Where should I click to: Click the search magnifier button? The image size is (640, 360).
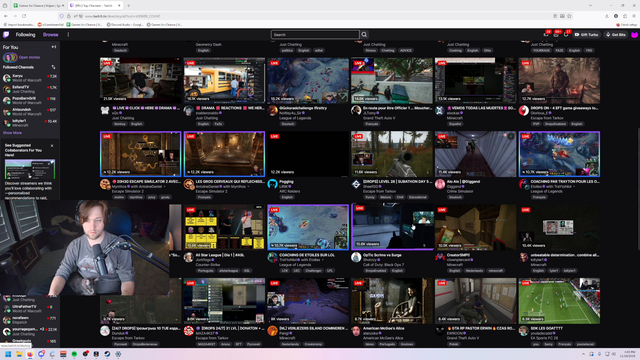tap(364, 35)
